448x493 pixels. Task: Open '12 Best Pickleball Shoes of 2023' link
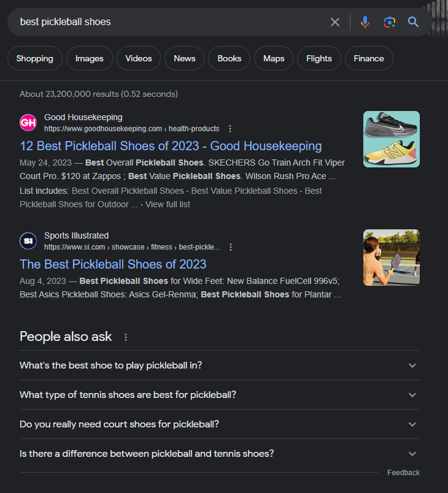(171, 146)
